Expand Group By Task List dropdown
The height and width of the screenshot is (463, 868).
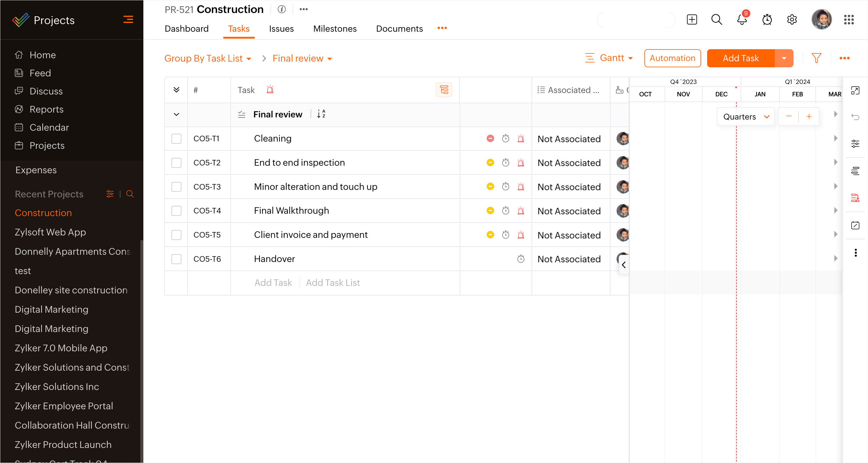208,59
